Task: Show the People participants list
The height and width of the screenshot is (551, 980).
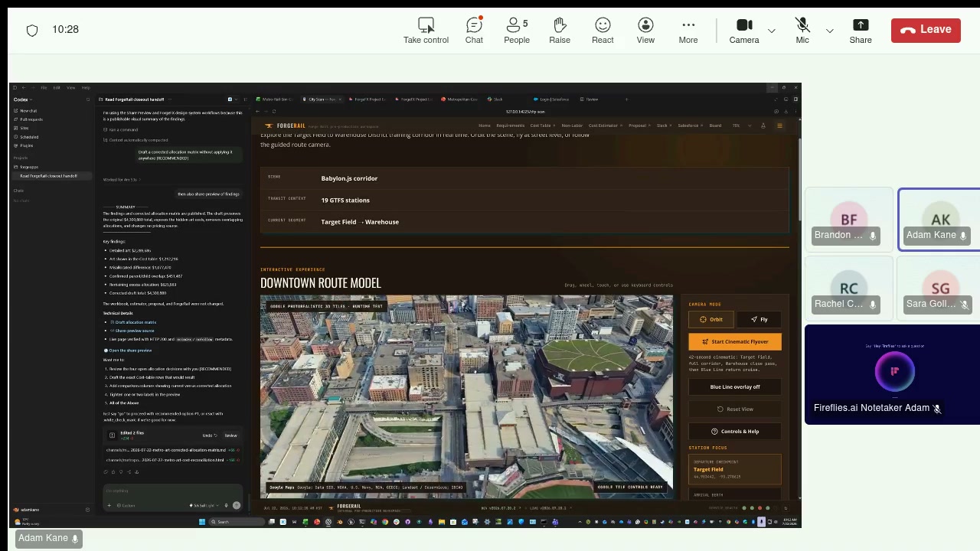Action: pyautogui.click(x=517, y=30)
